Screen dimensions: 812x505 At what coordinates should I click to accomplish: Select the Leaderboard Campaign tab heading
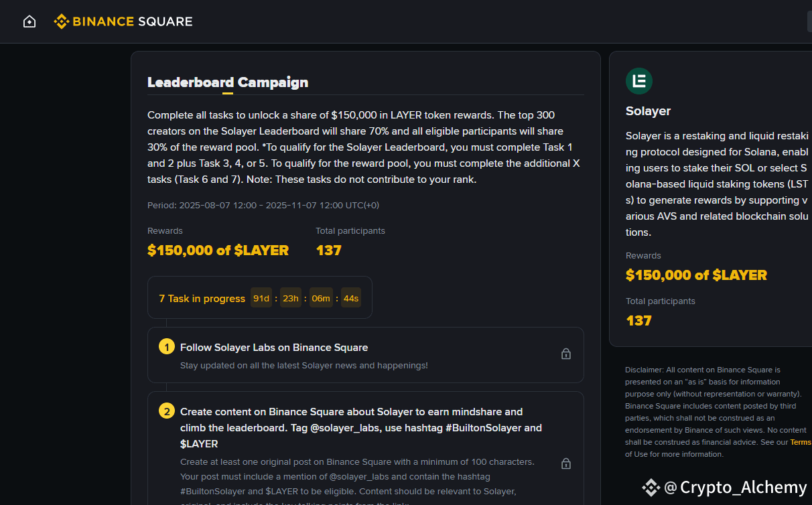228,82
